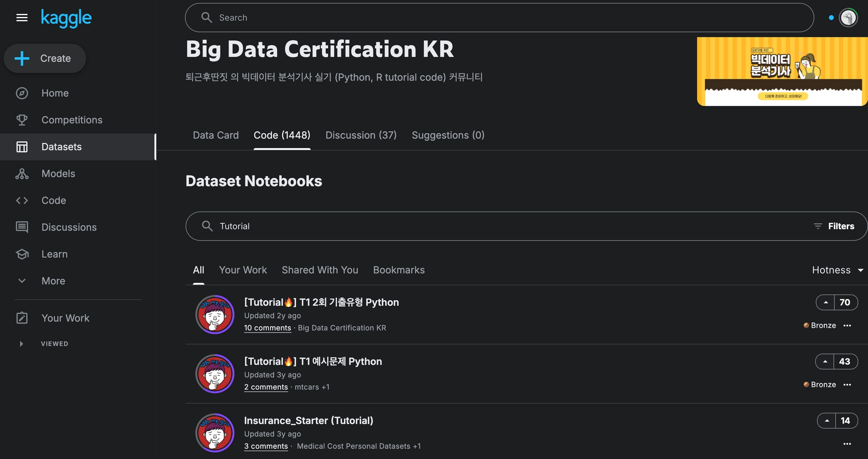Upvote the T1 2회 기출유형 Python notebook
868x459 pixels.
click(826, 302)
